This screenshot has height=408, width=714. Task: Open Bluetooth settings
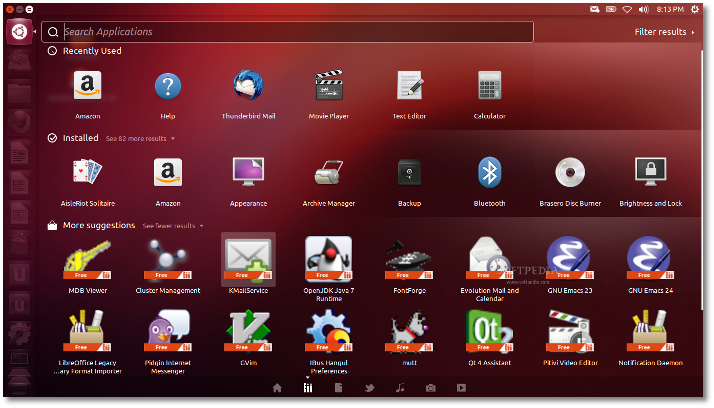[490, 172]
